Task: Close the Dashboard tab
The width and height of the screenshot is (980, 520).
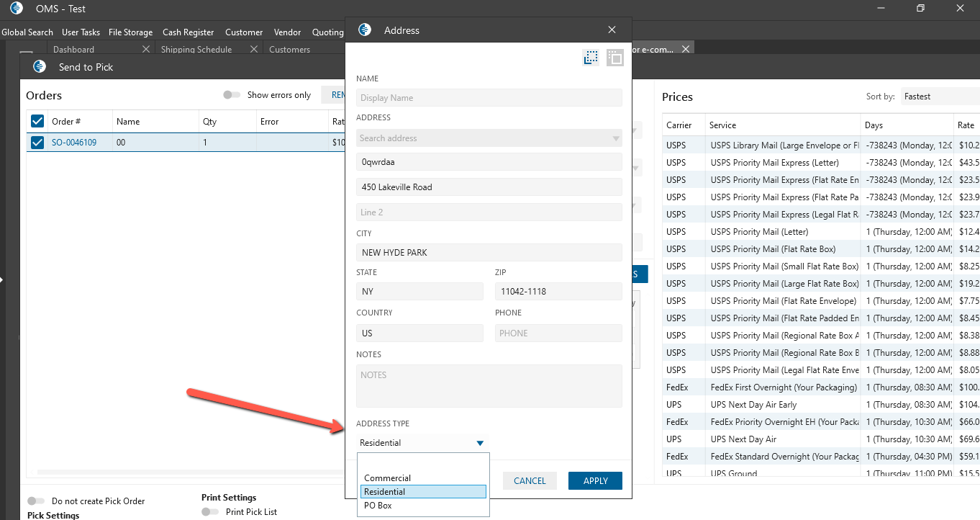Action: coord(146,49)
